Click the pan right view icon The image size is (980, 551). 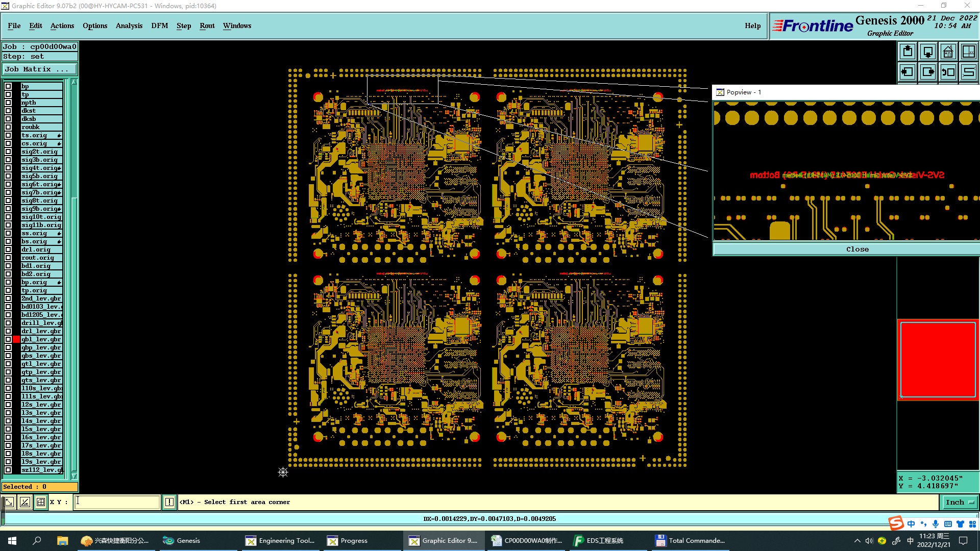928,72
